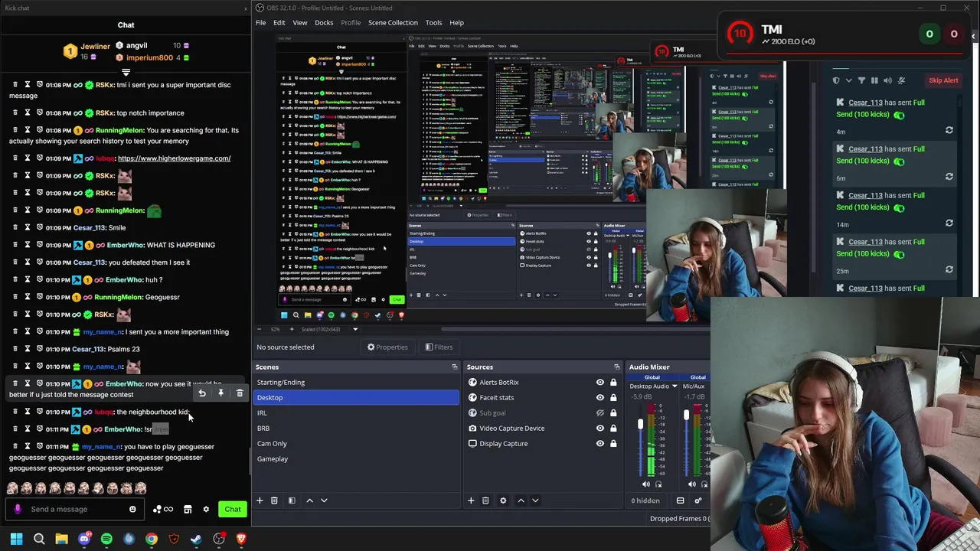The image size is (980, 551).
Task: Open the View menu in OBS
Action: [300, 23]
